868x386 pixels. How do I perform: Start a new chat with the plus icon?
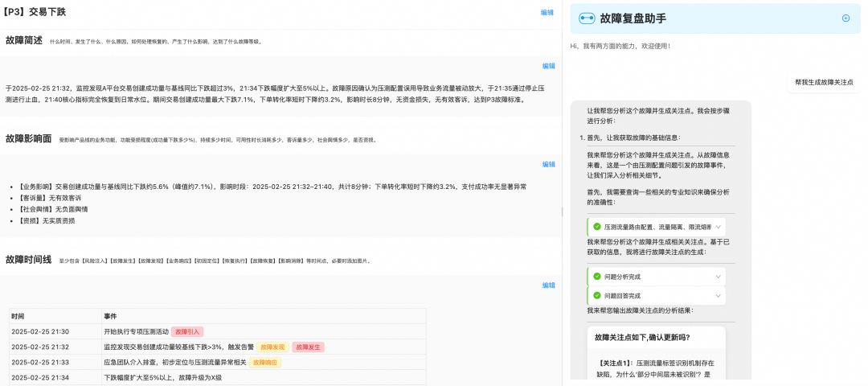[845, 18]
